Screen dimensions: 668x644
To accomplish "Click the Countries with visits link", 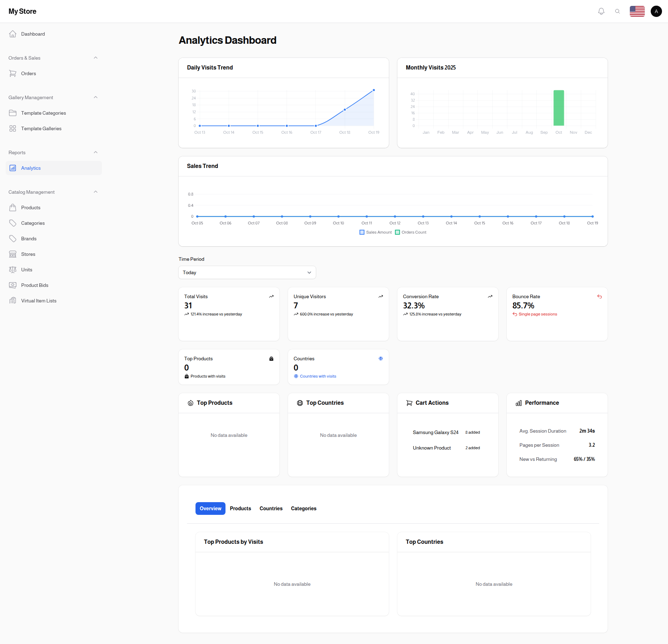I will pos(318,376).
